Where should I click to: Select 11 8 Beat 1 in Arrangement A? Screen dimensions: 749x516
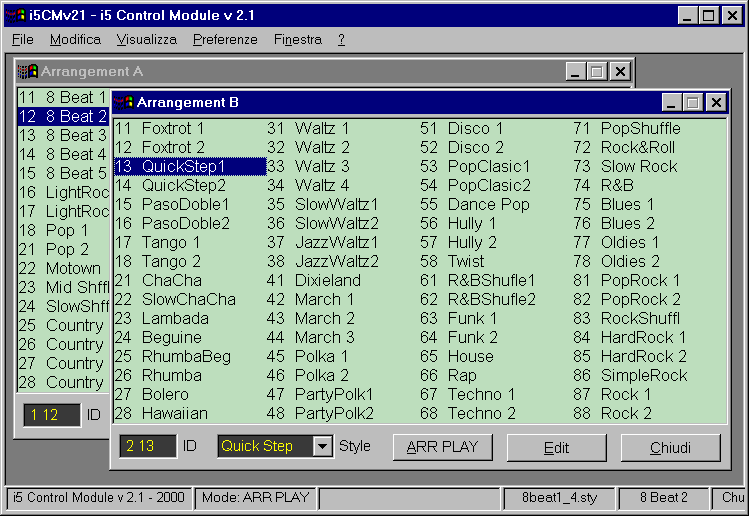62,98
